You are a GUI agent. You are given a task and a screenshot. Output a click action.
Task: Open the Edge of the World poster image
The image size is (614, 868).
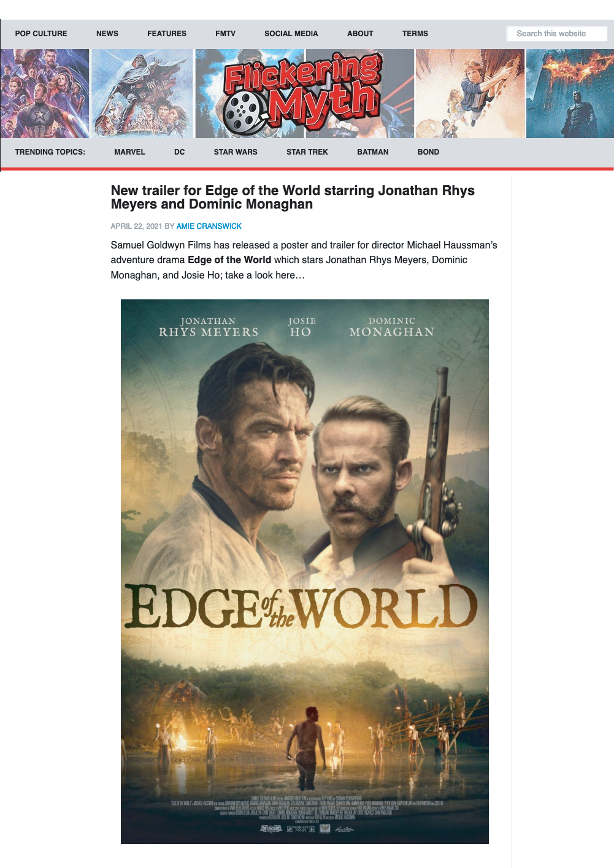305,572
